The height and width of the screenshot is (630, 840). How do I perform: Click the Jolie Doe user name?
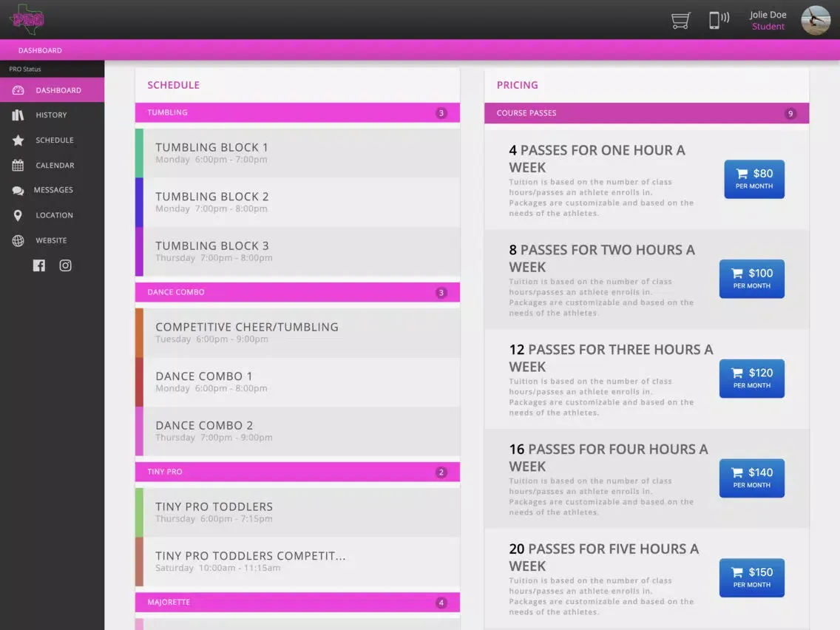point(768,15)
